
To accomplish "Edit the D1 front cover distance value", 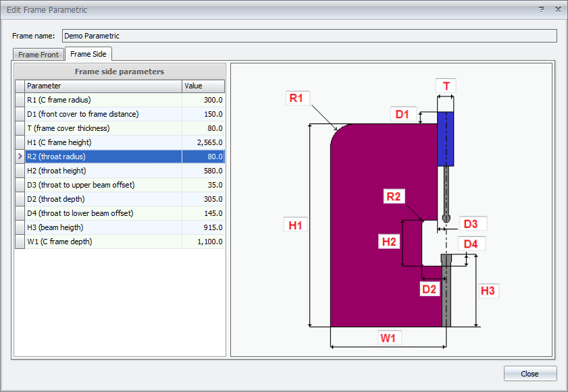I will pyautogui.click(x=203, y=114).
